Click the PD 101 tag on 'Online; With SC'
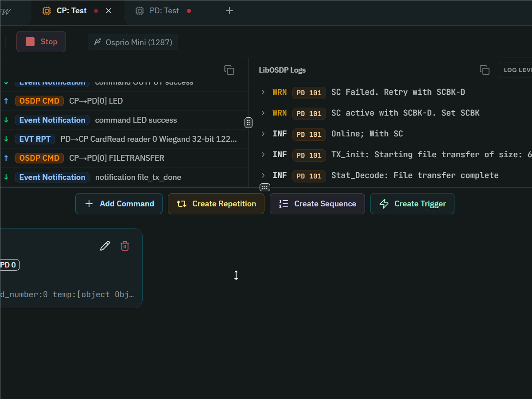The image size is (532, 399). coord(309,134)
